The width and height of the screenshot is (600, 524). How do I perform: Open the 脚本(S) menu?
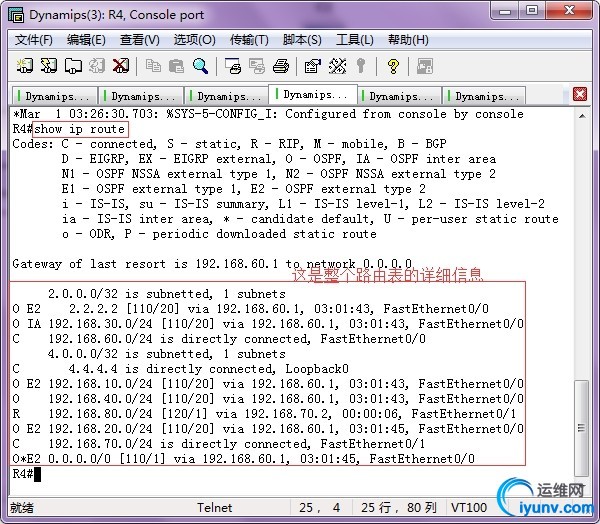coord(302,40)
